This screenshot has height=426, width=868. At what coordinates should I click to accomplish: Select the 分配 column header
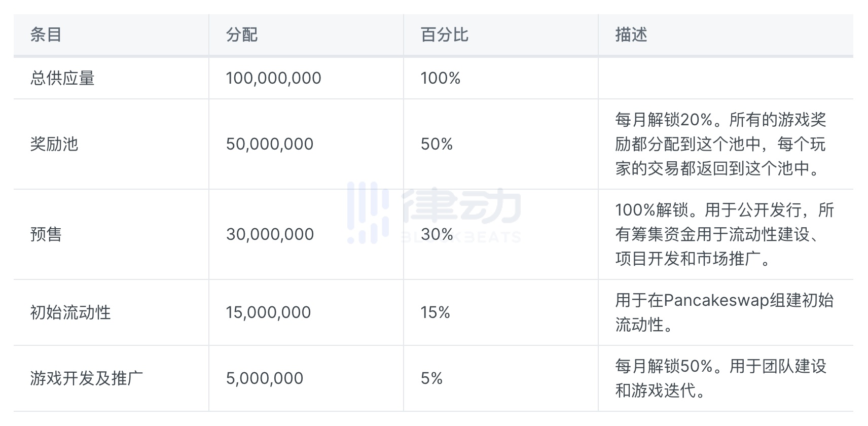[242, 35]
